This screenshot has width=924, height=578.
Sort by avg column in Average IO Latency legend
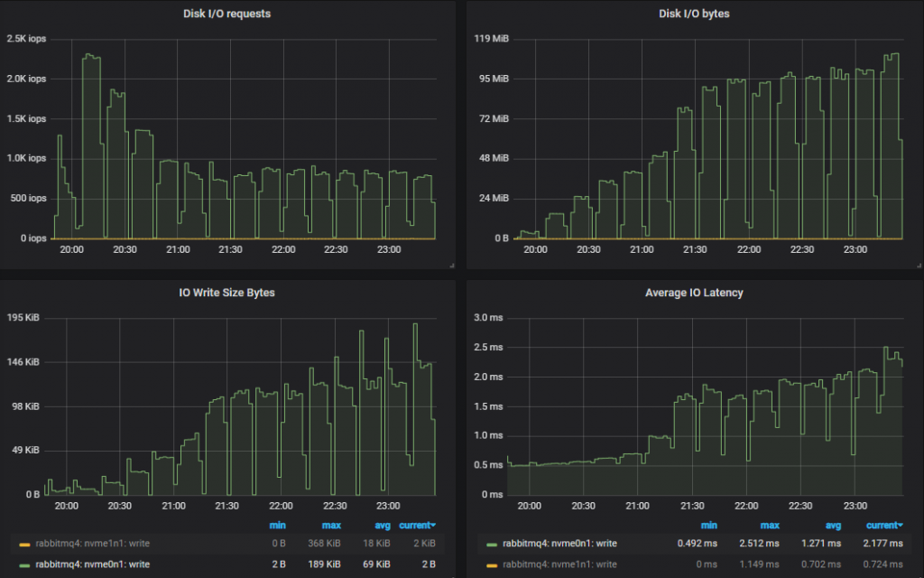coord(833,525)
